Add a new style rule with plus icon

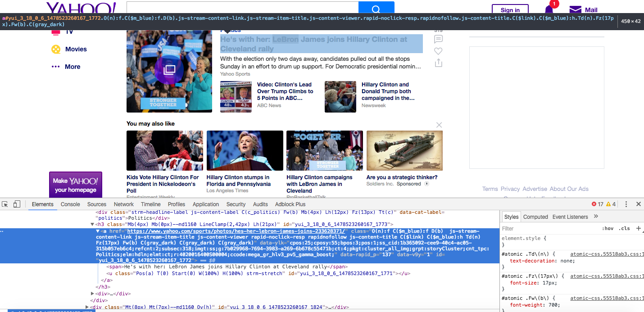click(x=638, y=228)
